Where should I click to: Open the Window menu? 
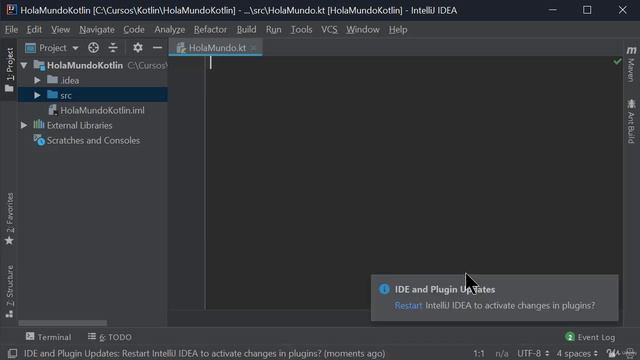click(x=363, y=29)
